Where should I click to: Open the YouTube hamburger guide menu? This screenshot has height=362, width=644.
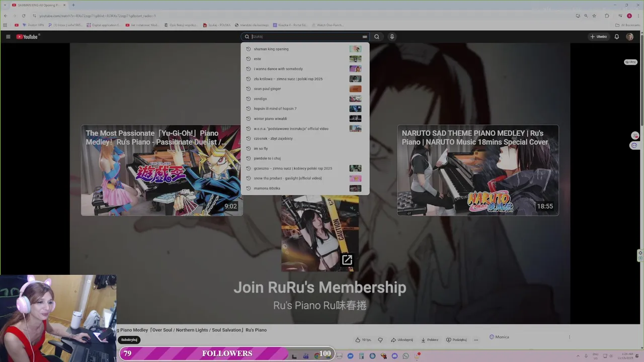pyautogui.click(x=8, y=37)
